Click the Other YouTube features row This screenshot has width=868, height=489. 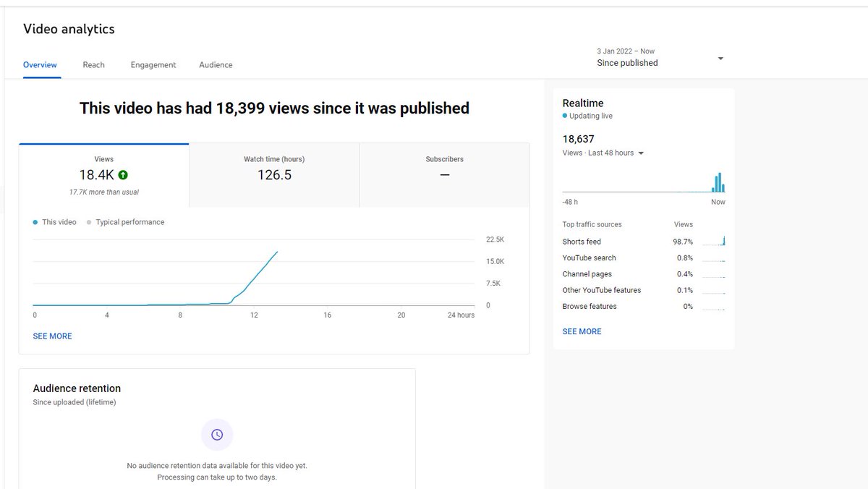coord(644,290)
